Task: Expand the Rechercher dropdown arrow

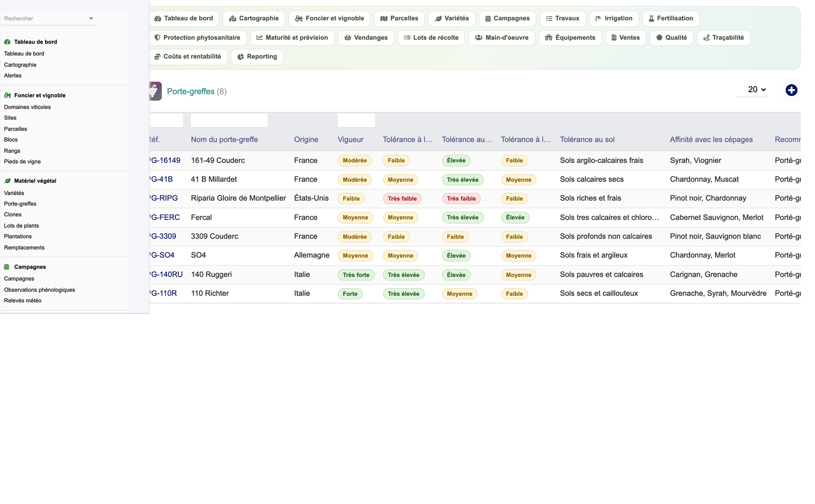Action: 91,19
